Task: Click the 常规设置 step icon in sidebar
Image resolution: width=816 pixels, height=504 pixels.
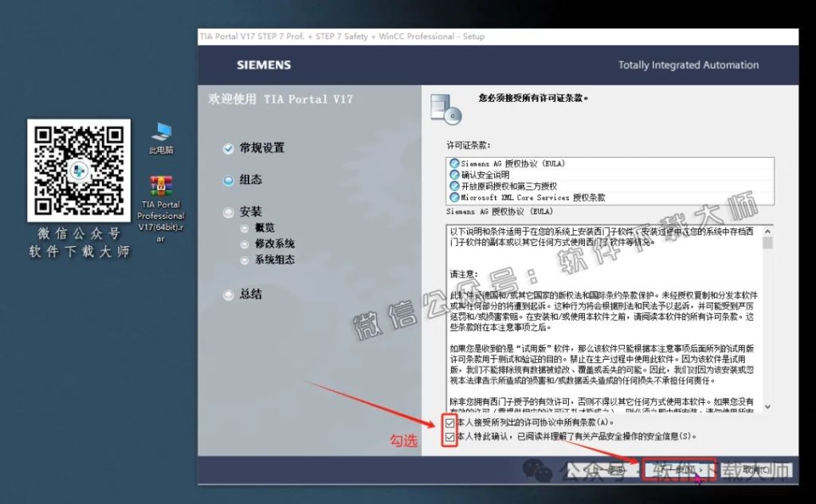Action: coord(227,148)
